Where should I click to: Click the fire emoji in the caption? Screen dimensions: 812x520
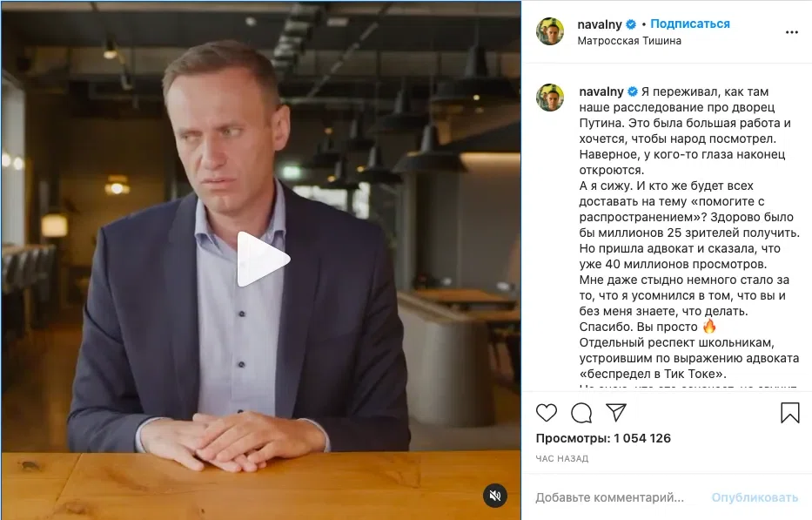709,326
